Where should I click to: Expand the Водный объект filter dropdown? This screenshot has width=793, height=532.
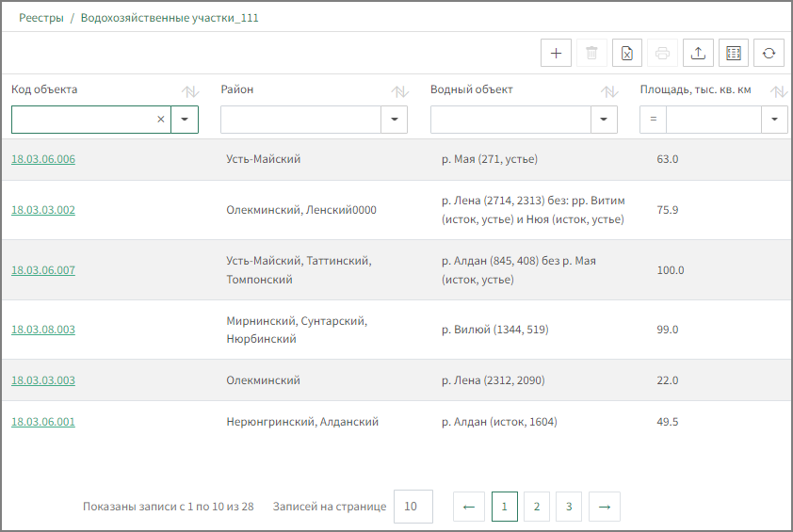tap(604, 120)
